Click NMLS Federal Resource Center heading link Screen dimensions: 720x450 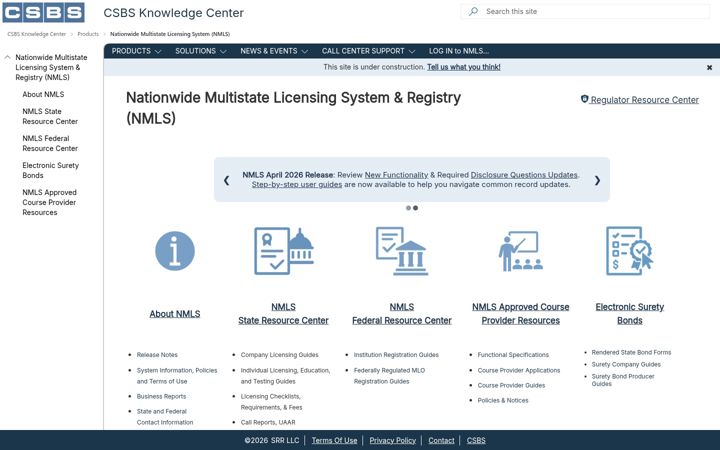tap(402, 314)
